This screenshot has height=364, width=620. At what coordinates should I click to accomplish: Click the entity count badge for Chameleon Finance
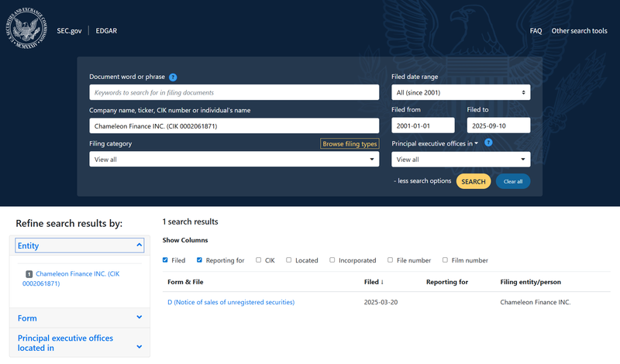click(x=29, y=274)
